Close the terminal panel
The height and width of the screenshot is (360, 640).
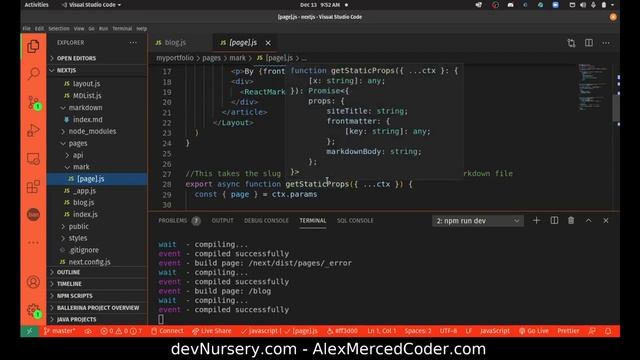coord(606,220)
